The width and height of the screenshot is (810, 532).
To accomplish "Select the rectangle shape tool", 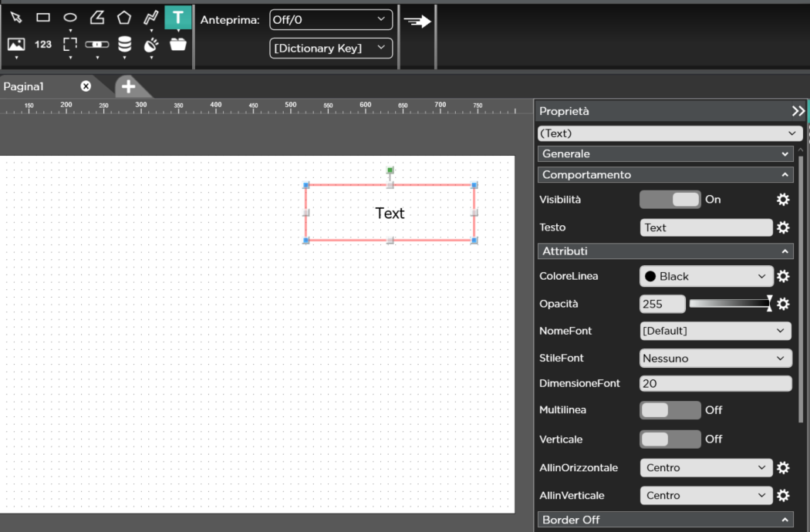I will (x=43, y=18).
